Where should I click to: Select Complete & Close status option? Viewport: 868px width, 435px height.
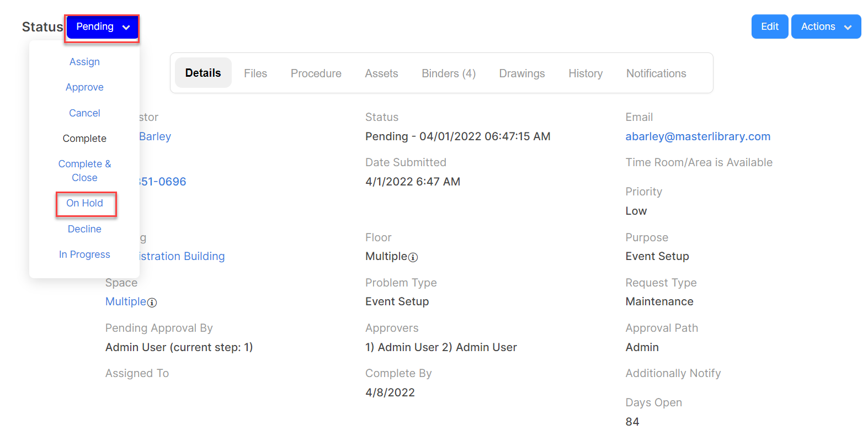pos(84,171)
